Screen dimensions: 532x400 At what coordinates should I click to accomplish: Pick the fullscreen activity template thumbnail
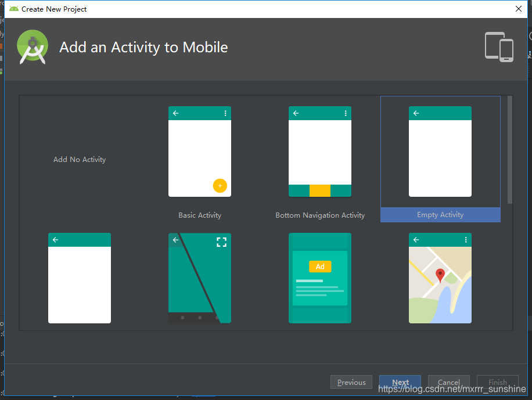tap(200, 278)
